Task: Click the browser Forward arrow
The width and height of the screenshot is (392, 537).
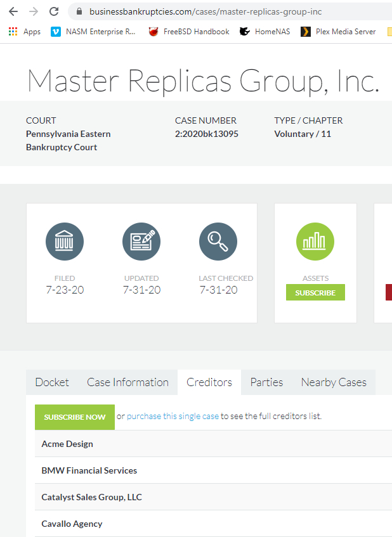Action: click(34, 11)
